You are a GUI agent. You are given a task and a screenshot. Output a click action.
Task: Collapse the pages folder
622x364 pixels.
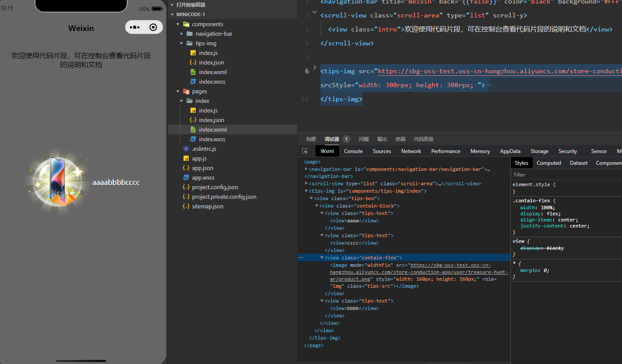pyautogui.click(x=178, y=91)
